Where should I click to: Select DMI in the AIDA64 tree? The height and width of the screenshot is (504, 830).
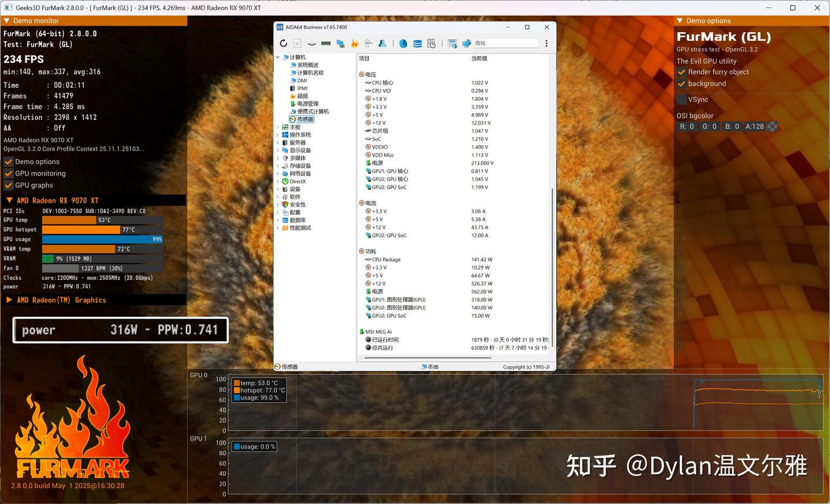coord(302,81)
